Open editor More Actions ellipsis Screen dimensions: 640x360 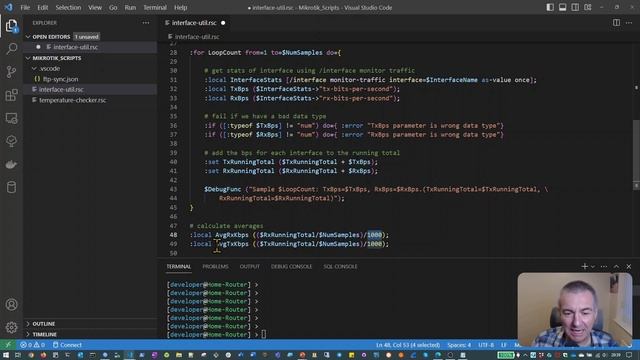[x=629, y=23]
